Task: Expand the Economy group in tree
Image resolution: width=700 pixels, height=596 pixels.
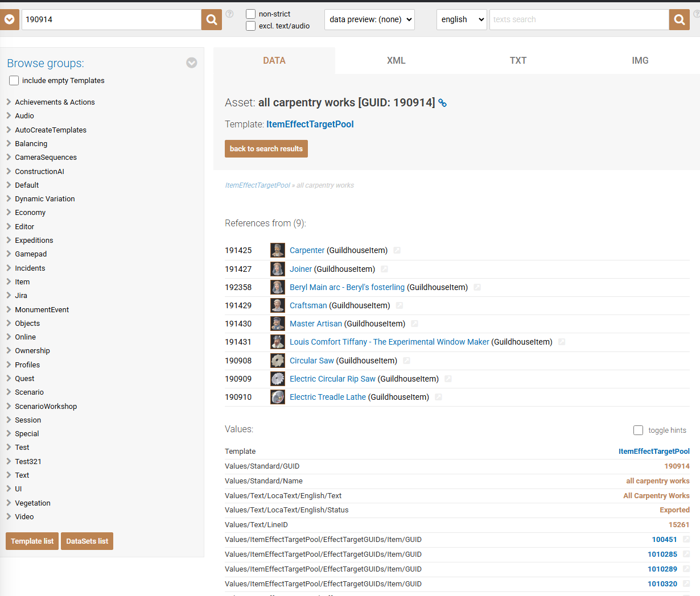Action: pos(9,213)
